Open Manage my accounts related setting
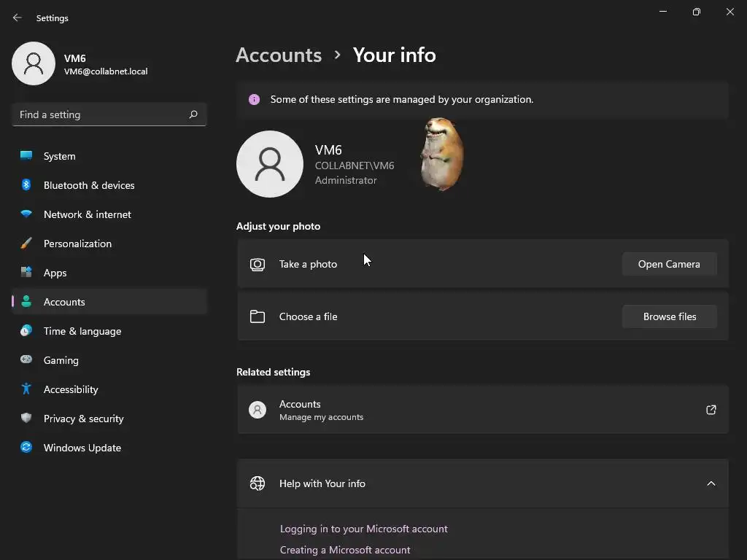Viewport: 747px width, 560px height. 483,410
